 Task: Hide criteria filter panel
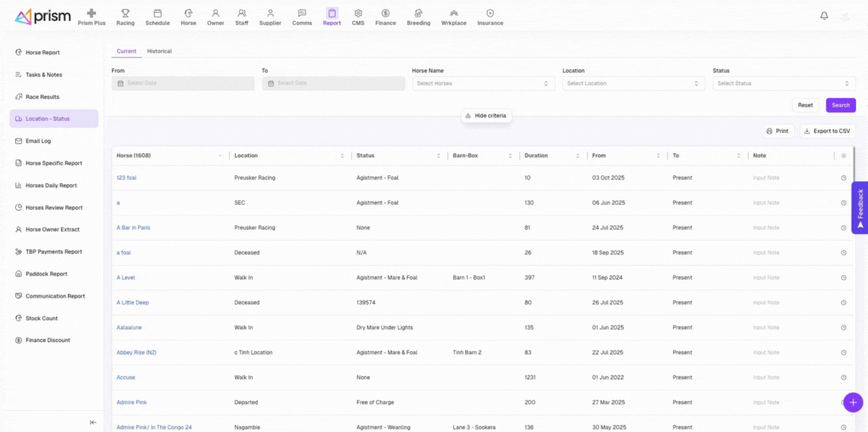click(487, 116)
